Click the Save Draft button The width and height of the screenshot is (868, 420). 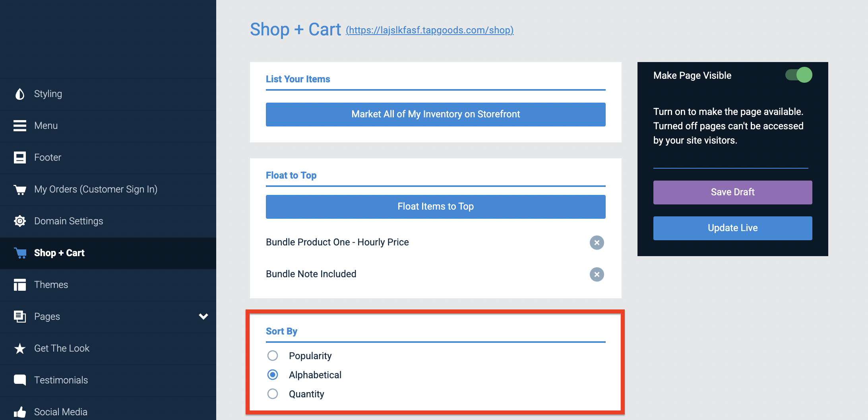click(x=732, y=192)
